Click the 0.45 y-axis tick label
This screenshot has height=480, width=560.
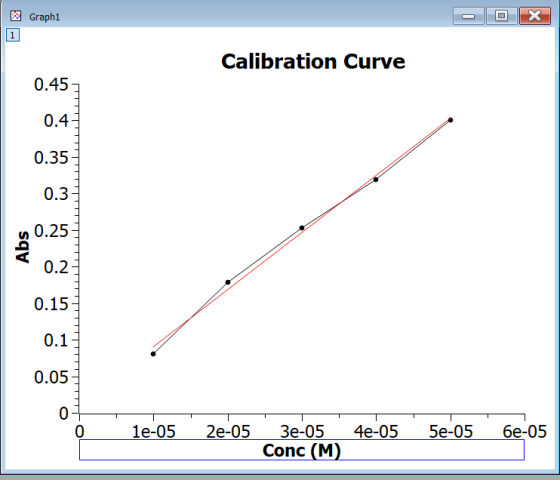tap(51, 85)
